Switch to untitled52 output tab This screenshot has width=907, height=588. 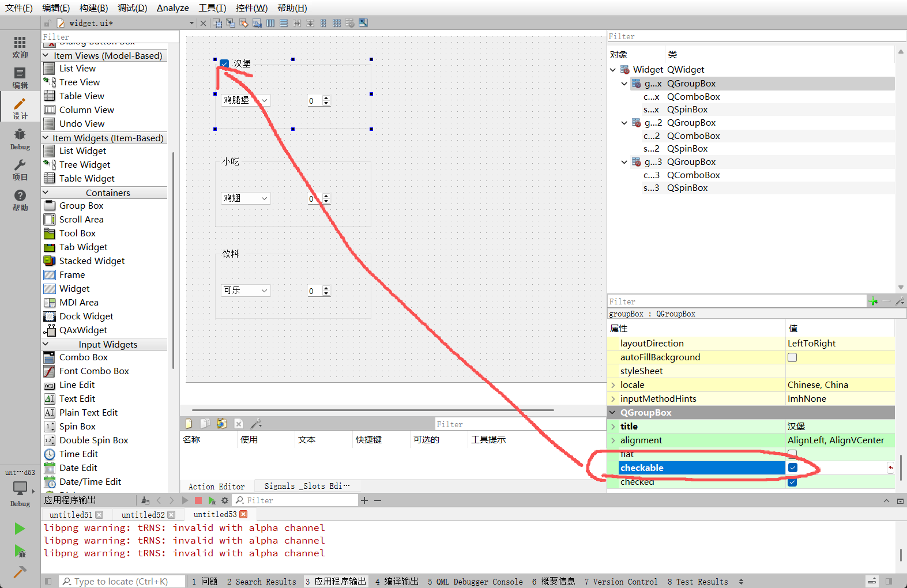click(143, 515)
